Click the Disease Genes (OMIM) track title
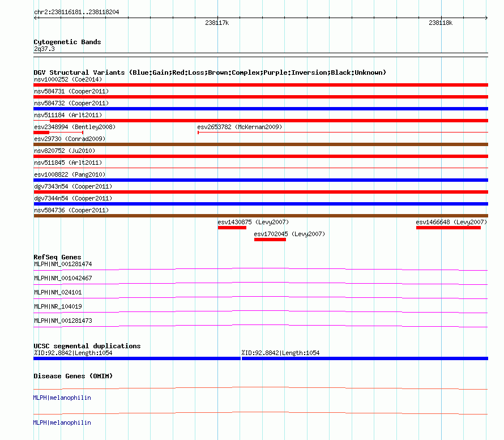Image resolution: width=504 pixels, height=440 pixels. [73, 376]
